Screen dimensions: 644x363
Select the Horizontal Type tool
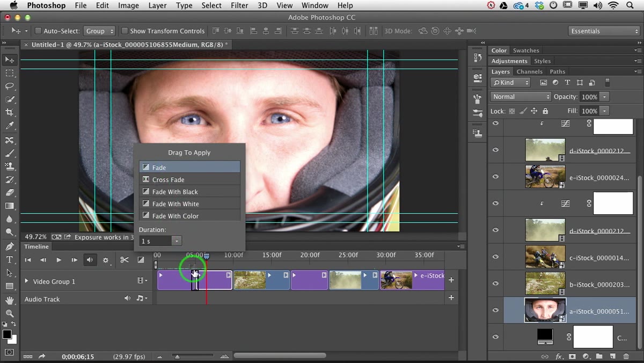point(10,260)
